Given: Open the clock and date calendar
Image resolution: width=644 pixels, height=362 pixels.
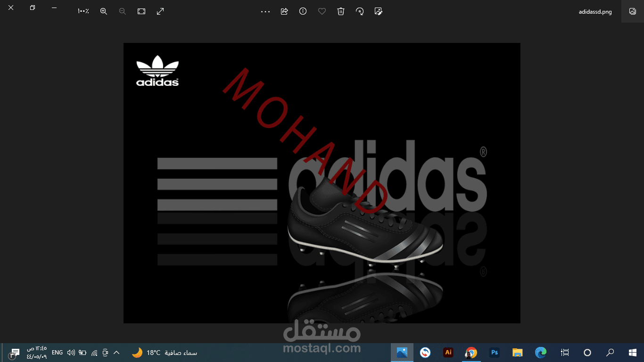Looking at the screenshot, I should [x=37, y=352].
